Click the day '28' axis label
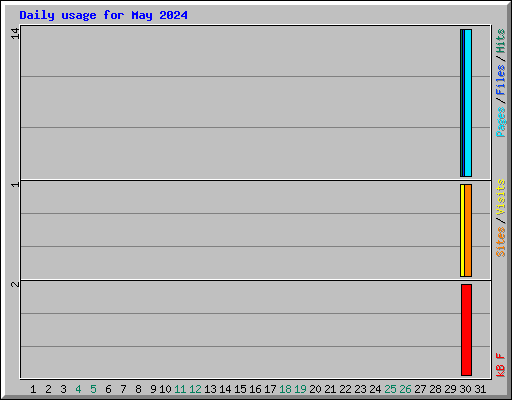The image size is (512, 400). (x=435, y=389)
